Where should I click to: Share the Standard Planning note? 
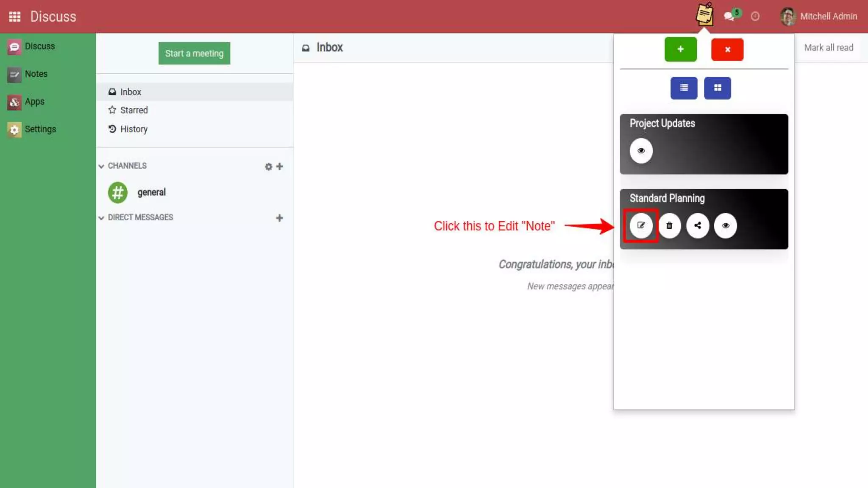(698, 225)
